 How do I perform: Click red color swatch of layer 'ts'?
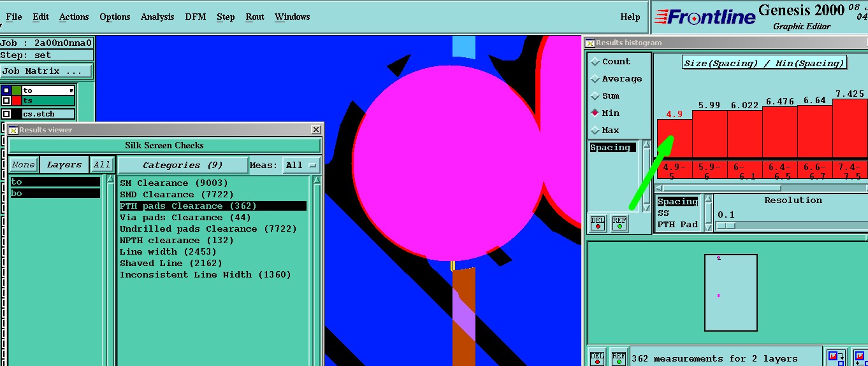pos(17,101)
